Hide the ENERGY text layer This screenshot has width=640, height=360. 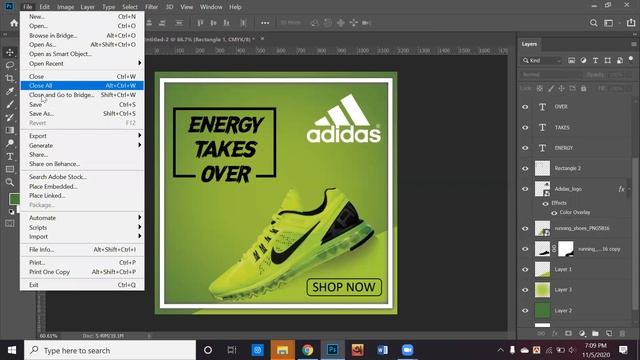[x=525, y=148]
